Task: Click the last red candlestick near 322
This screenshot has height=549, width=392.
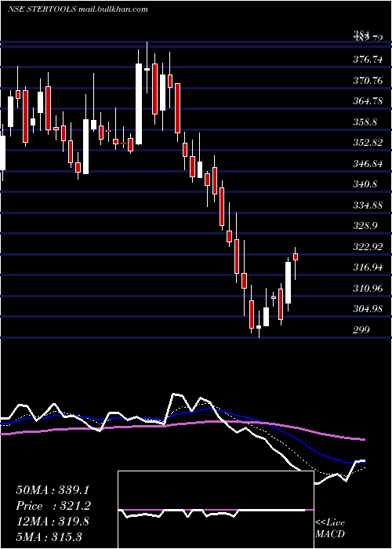Action: [x=296, y=256]
